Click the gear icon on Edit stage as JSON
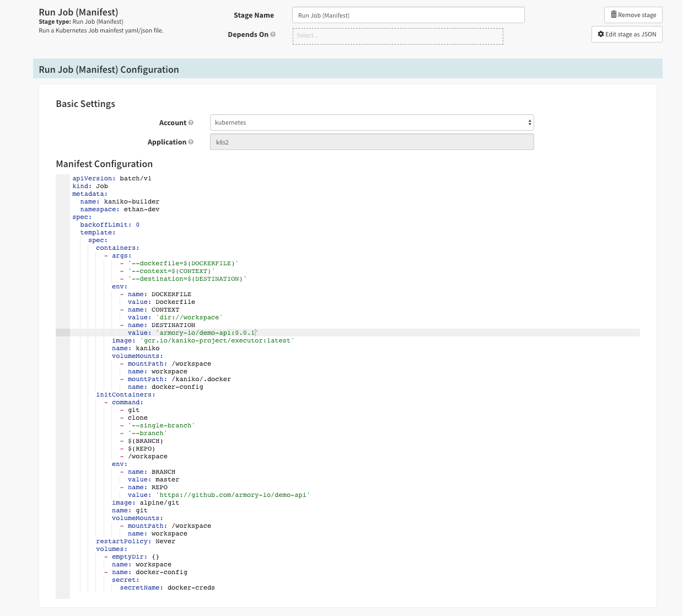Screen dimensions: 683x616 [600, 34]
